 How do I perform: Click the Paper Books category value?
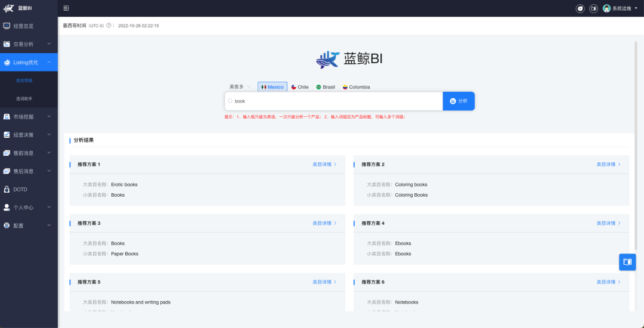125,253
